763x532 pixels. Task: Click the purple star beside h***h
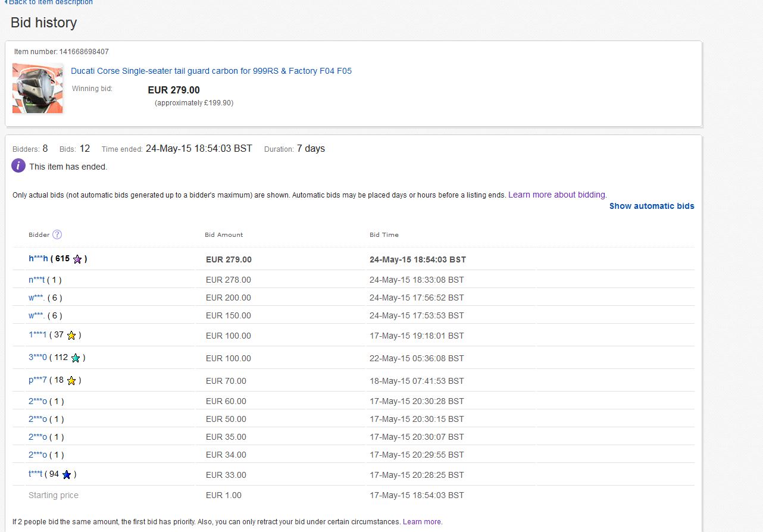click(x=77, y=259)
